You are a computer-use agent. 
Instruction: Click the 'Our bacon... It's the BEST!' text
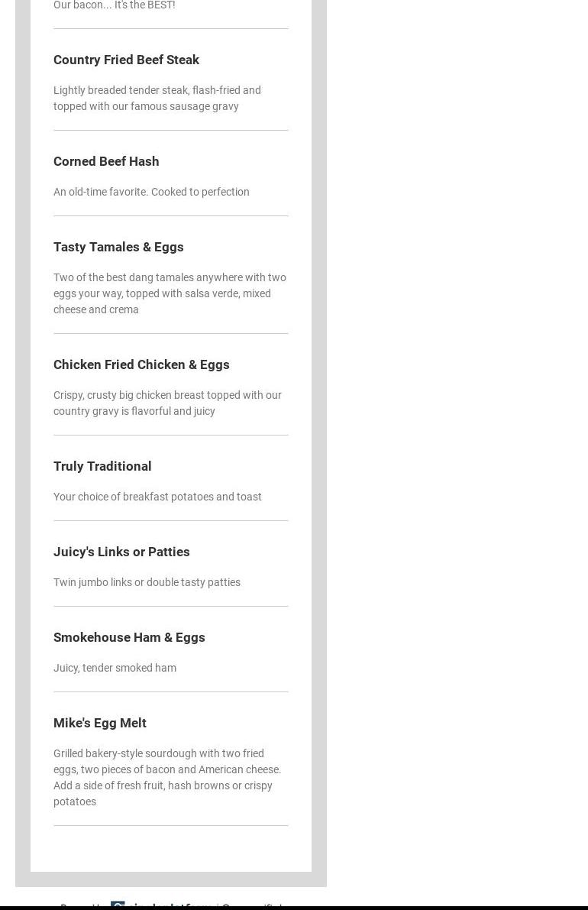point(114,5)
